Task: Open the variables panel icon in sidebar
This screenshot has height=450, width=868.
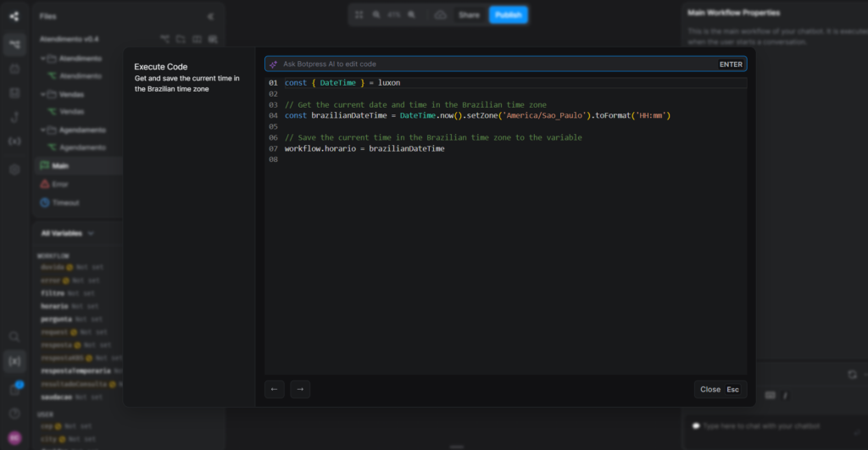Action: point(14,362)
